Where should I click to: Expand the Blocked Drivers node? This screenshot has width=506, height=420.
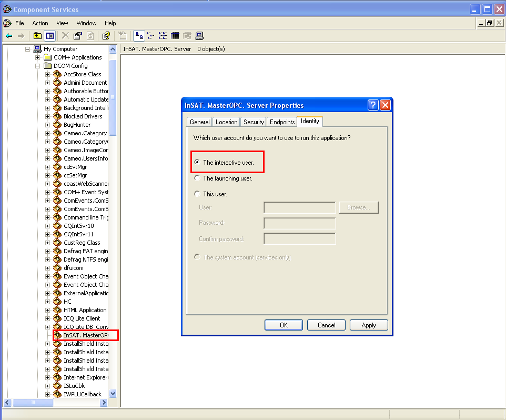(x=48, y=116)
